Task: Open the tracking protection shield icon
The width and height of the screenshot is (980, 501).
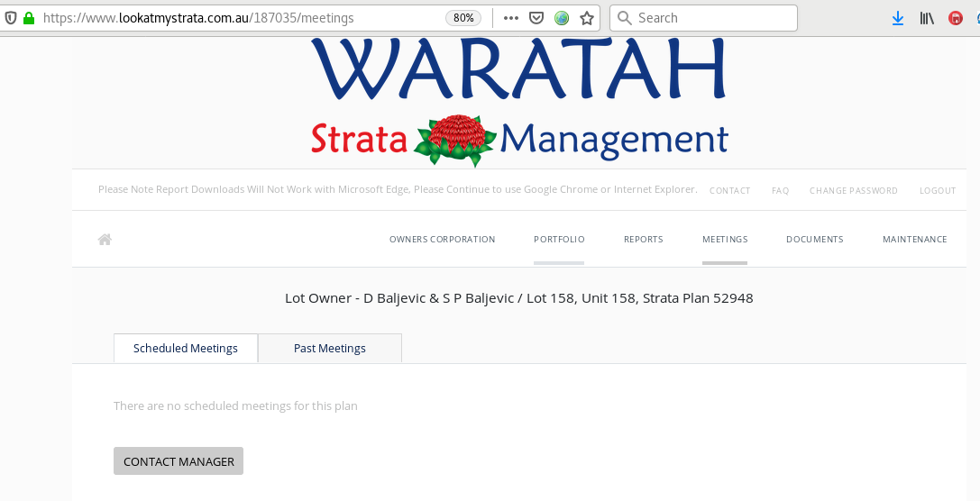Action: tap(10, 18)
